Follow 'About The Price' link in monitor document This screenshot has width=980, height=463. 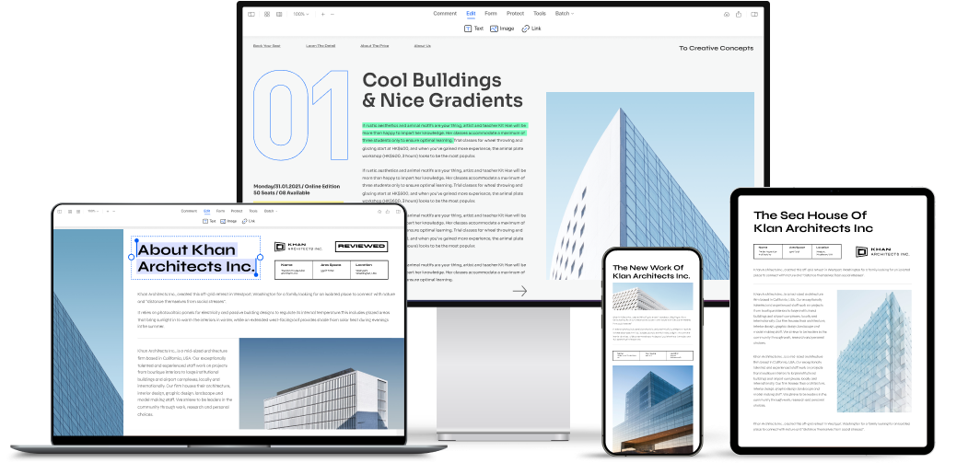[x=374, y=46]
